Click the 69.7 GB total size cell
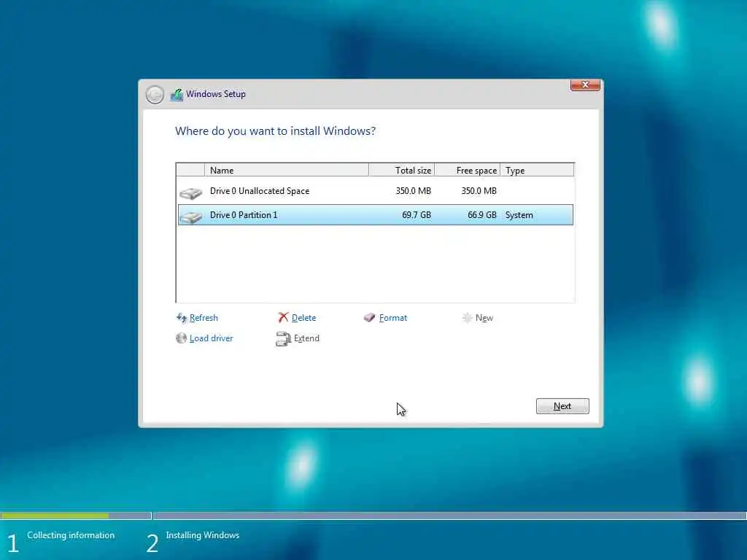This screenshot has height=560, width=747. [x=417, y=215]
